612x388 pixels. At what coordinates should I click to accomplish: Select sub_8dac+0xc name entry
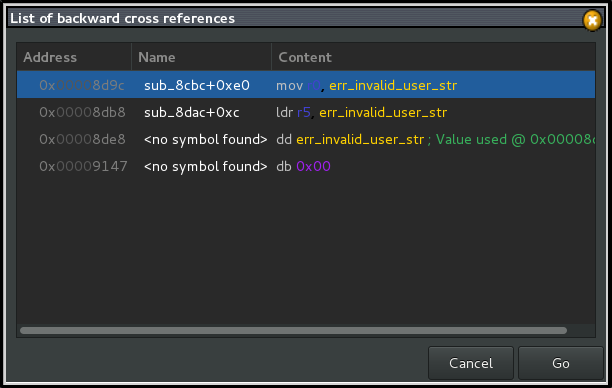click(192, 112)
